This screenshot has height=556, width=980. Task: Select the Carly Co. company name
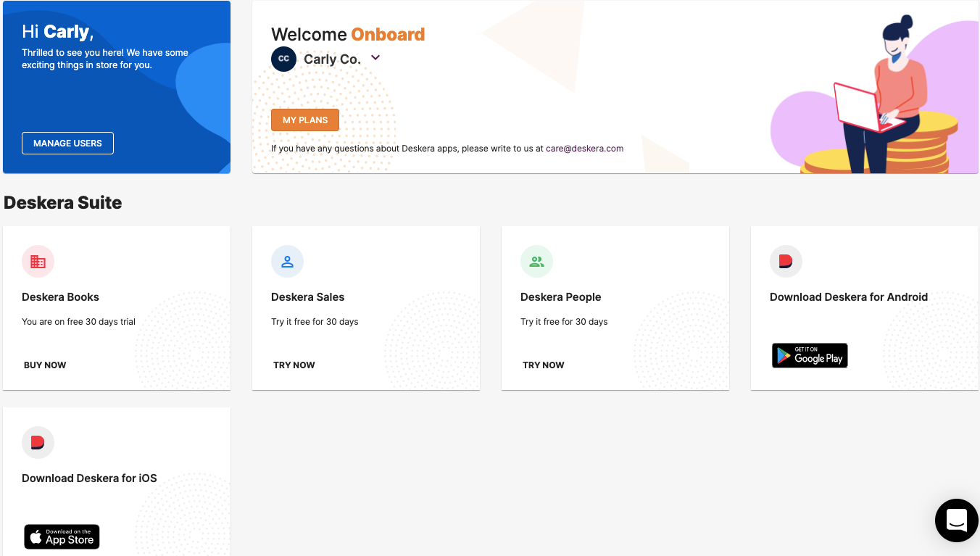tap(332, 59)
